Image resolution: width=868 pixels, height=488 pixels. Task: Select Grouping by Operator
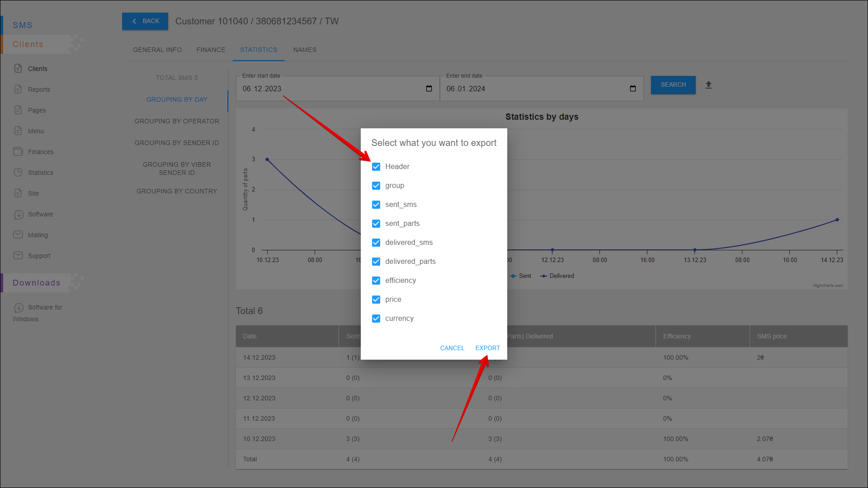click(177, 121)
